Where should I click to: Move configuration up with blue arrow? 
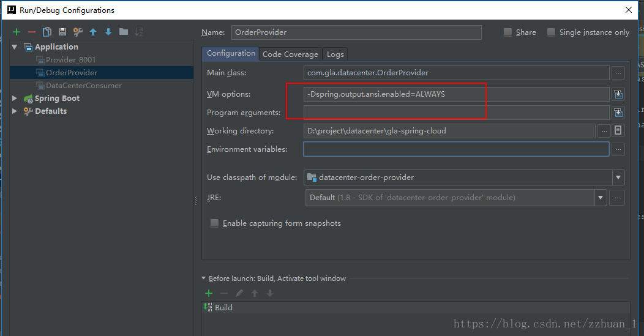click(x=93, y=32)
